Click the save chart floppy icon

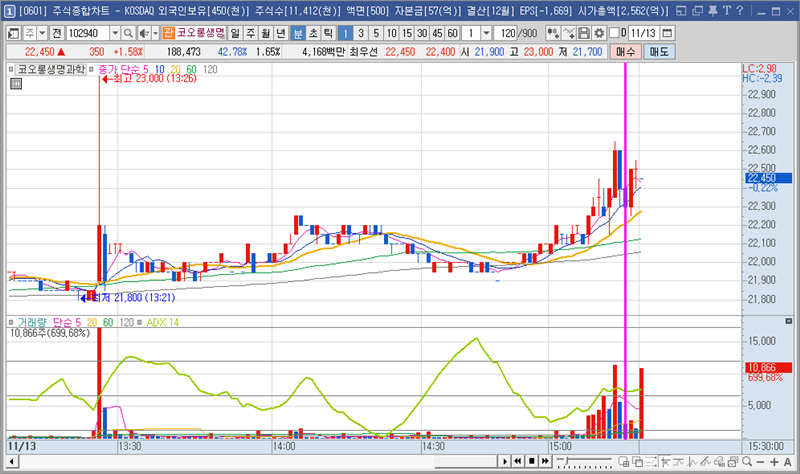pyautogui.click(x=584, y=33)
